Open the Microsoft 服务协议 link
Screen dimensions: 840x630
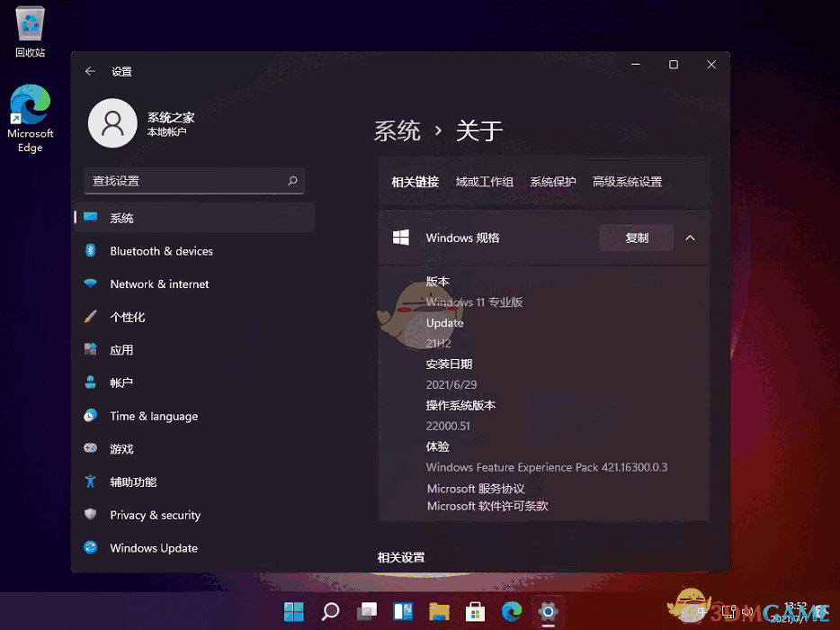[476, 488]
